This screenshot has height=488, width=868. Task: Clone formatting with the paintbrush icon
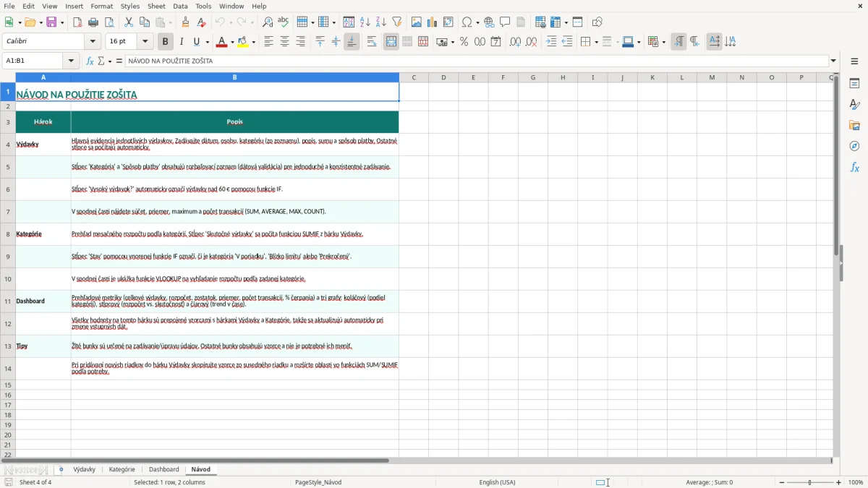coord(186,22)
